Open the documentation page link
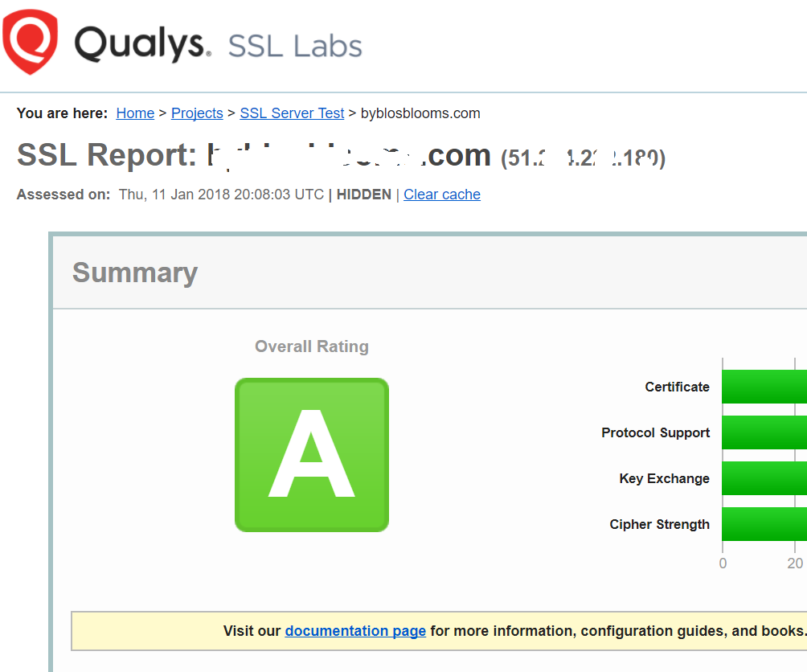The height and width of the screenshot is (672, 807). click(x=354, y=630)
